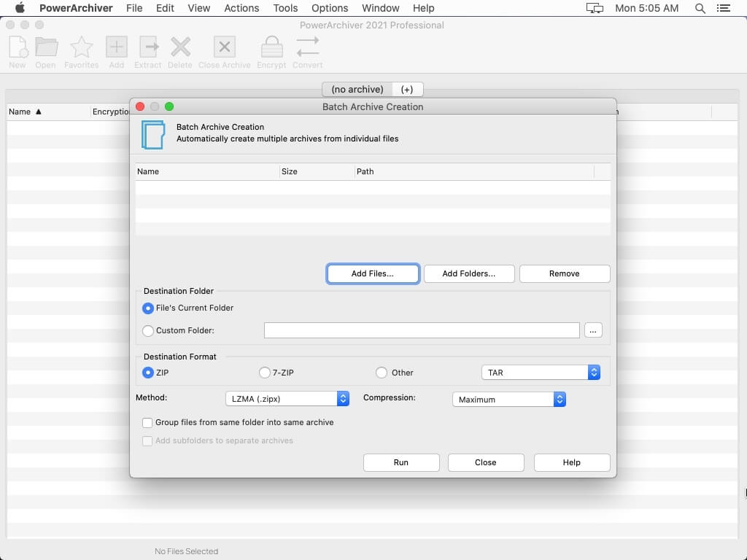This screenshot has height=560, width=747.
Task: Sort main window by Name column header
Action: [x=48, y=112]
